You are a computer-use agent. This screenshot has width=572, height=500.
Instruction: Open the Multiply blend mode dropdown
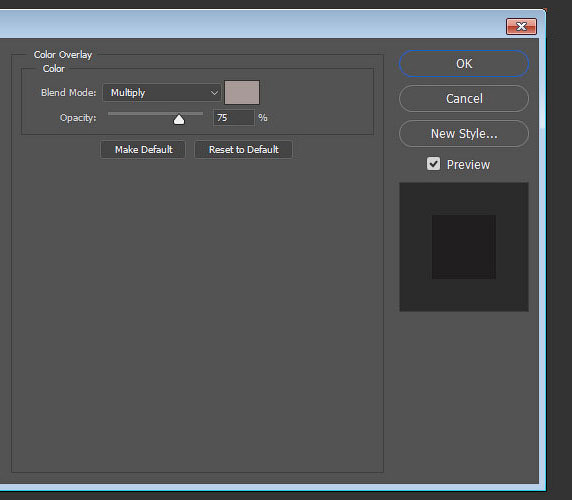click(x=162, y=93)
